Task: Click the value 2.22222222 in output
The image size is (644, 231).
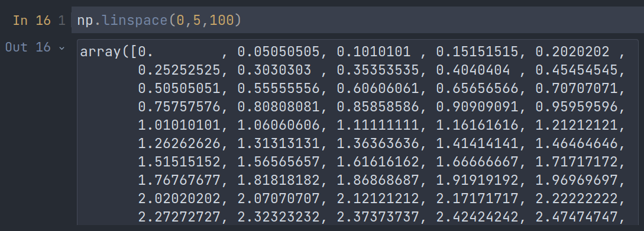Action: point(577,199)
